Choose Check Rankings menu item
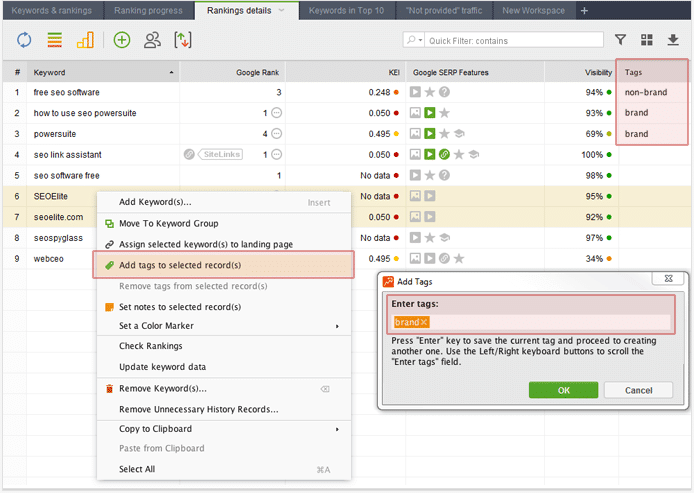This screenshot has width=694, height=493. point(224,346)
